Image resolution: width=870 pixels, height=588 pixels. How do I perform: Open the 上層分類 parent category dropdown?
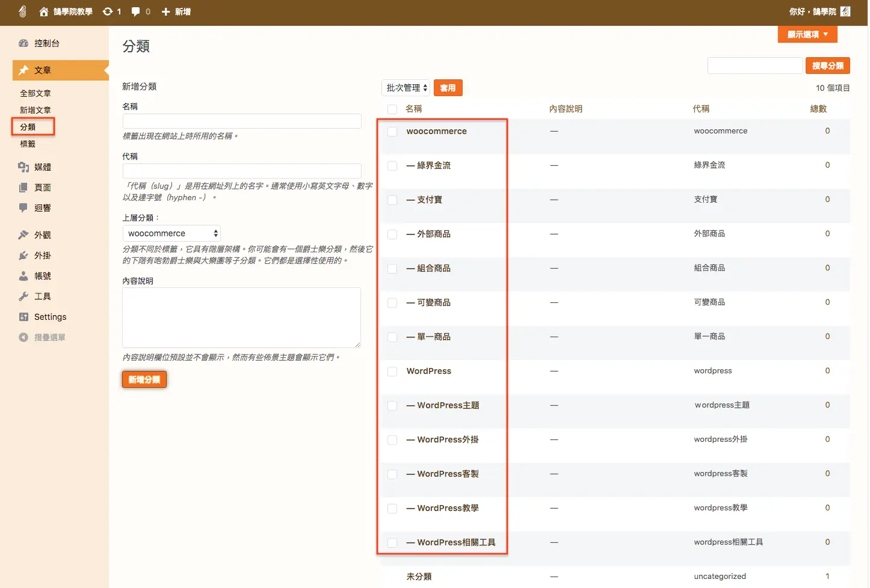pos(171,233)
